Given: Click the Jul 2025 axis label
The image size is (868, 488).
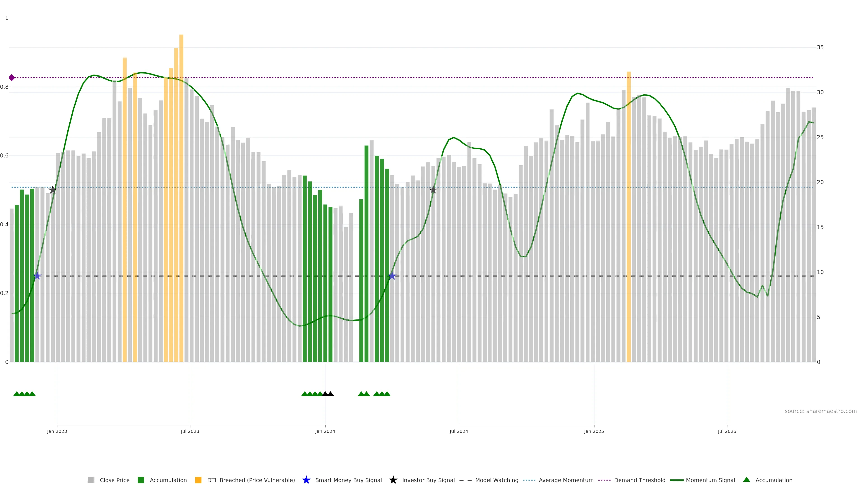Looking at the screenshot, I should coord(727,431).
